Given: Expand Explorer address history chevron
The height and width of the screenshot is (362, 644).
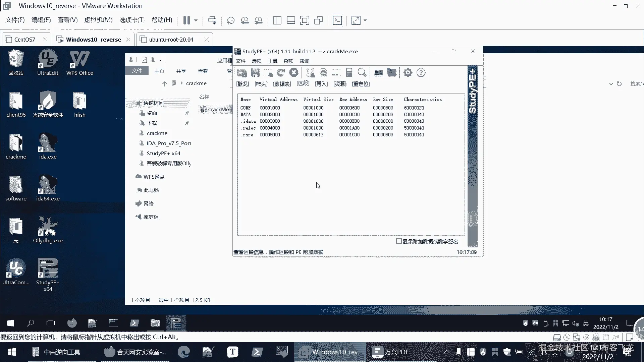Looking at the screenshot, I should point(611,84).
